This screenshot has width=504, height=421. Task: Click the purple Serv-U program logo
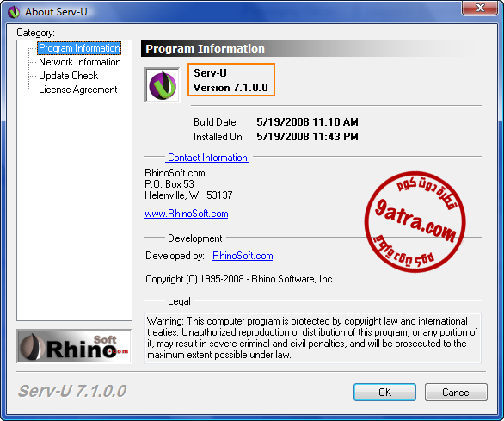coord(163,85)
